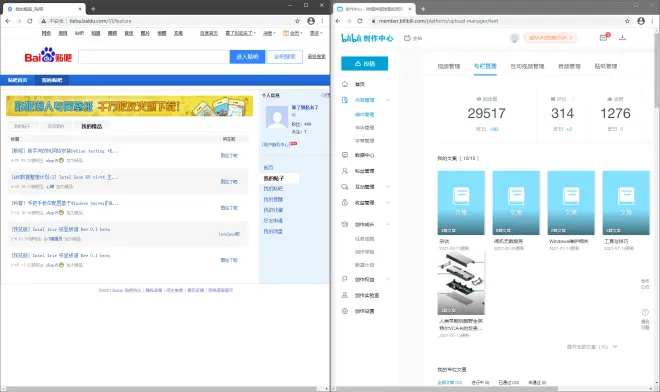The height and width of the screenshot is (392, 660).
Task: Click the 百度首页 link in the Tieba top bar
Action: click(209, 33)
